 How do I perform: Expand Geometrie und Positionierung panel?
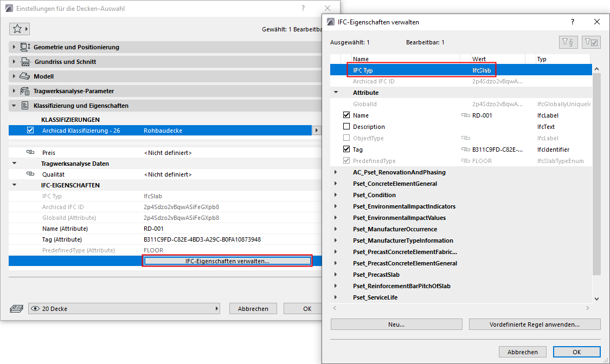(x=14, y=47)
